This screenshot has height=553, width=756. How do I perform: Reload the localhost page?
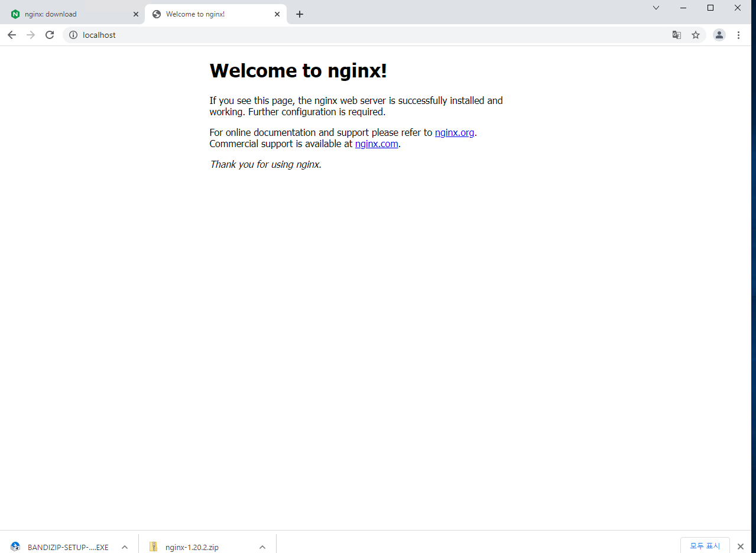coord(50,35)
